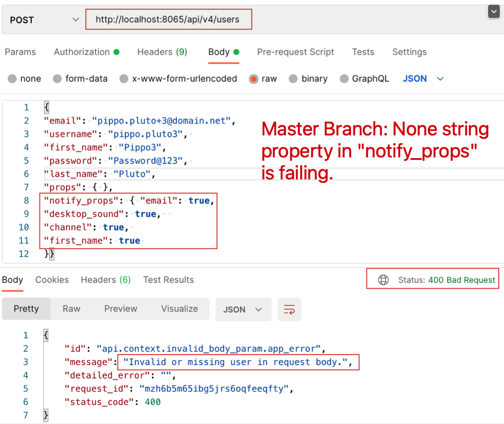The height and width of the screenshot is (424, 504).
Task: Open the Pre-request Script tab
Action: tap(296, 52)
